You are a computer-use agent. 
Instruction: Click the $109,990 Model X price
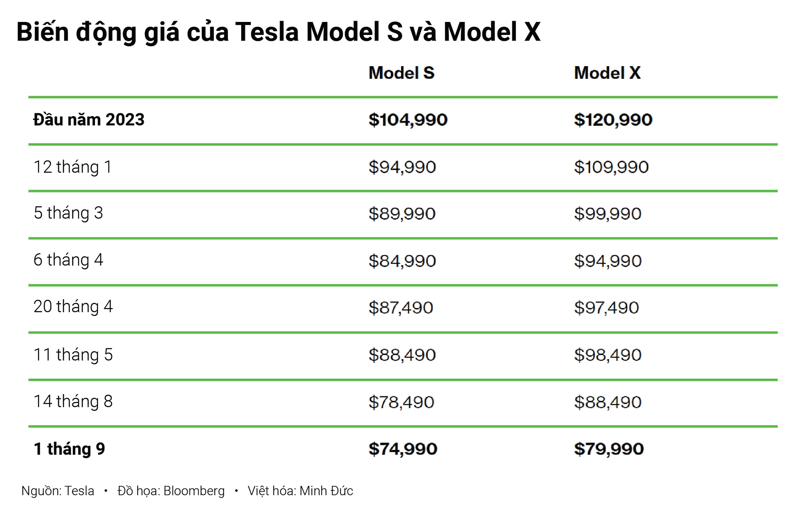point(611,167)
